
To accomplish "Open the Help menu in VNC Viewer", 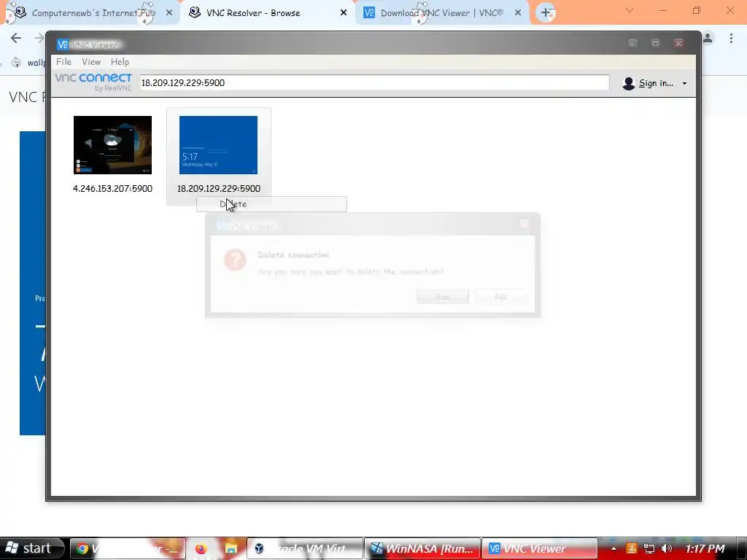I will pos(120,62).
